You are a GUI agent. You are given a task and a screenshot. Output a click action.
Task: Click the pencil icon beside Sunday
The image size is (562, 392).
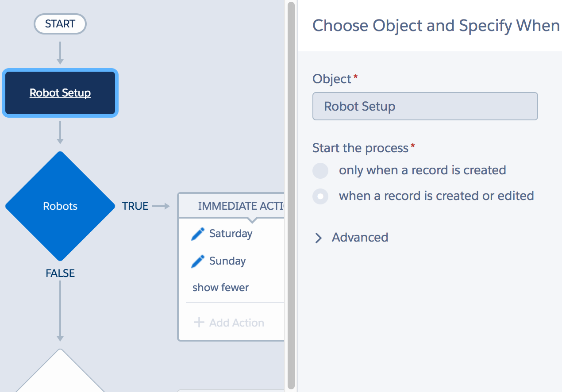coord(197,261)
